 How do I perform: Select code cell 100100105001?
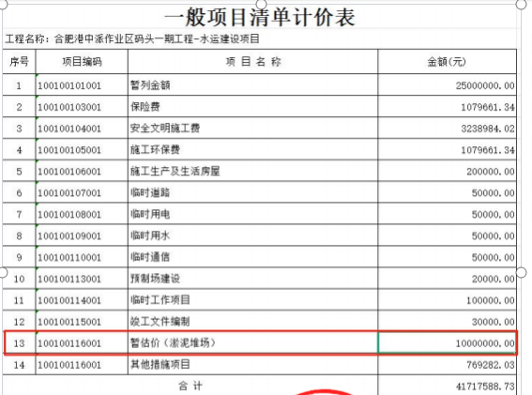pyautogui.click(x=82, y=150)
